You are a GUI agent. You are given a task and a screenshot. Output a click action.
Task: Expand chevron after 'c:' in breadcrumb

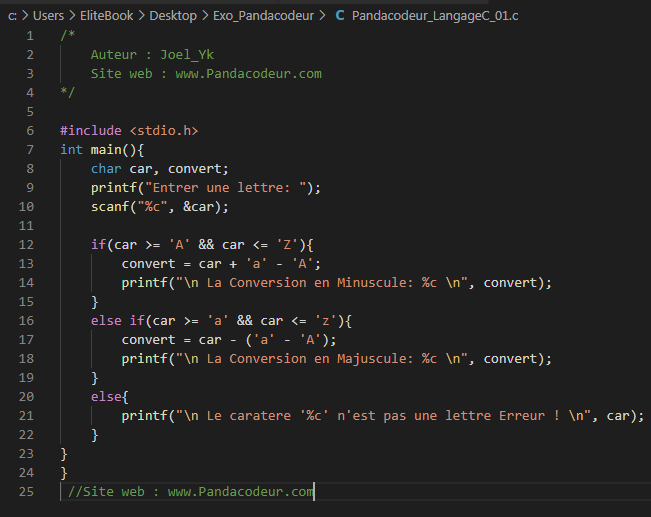click(x=25, y=16)
